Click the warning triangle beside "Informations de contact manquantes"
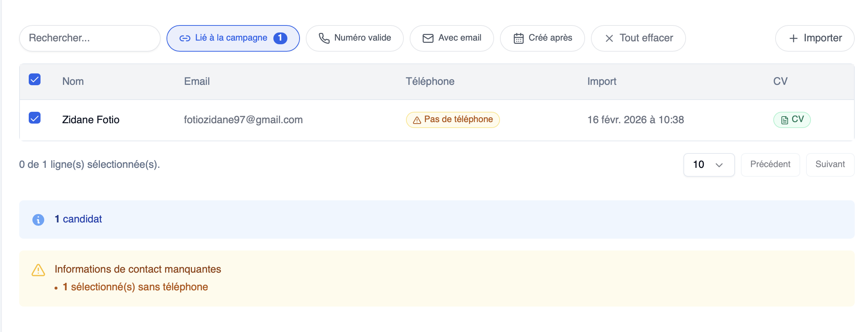The width and height of the screenshot is (868, 332). pyautogui.click(x=37, y=270)
